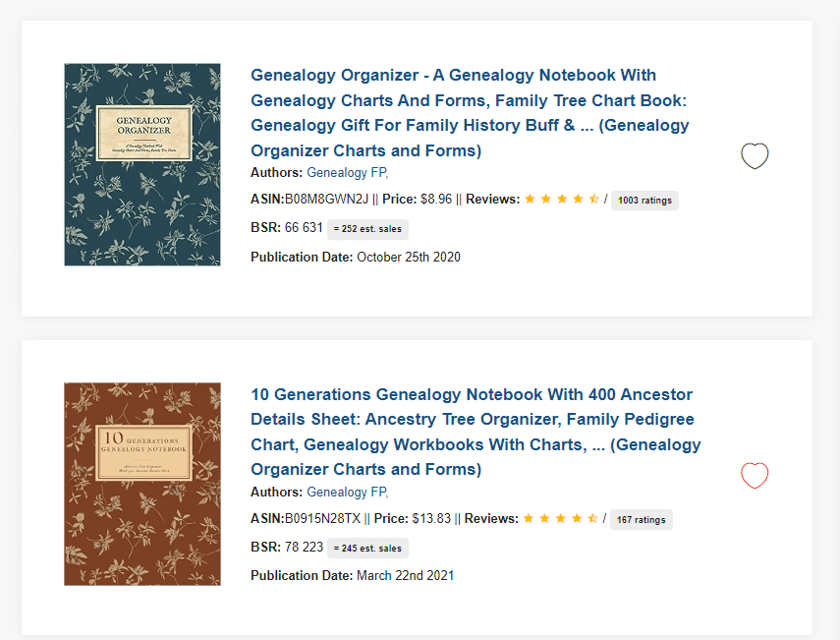
Task: Select ASIN B08M8GWN2J text
Action: click(x=327, y=200)
